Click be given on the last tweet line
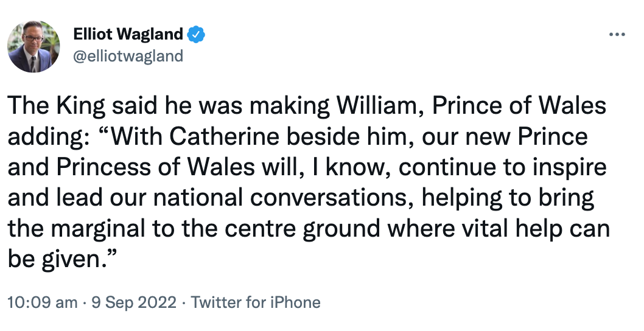This screenshot has height=331, width=644. click(x=54, y=259)
